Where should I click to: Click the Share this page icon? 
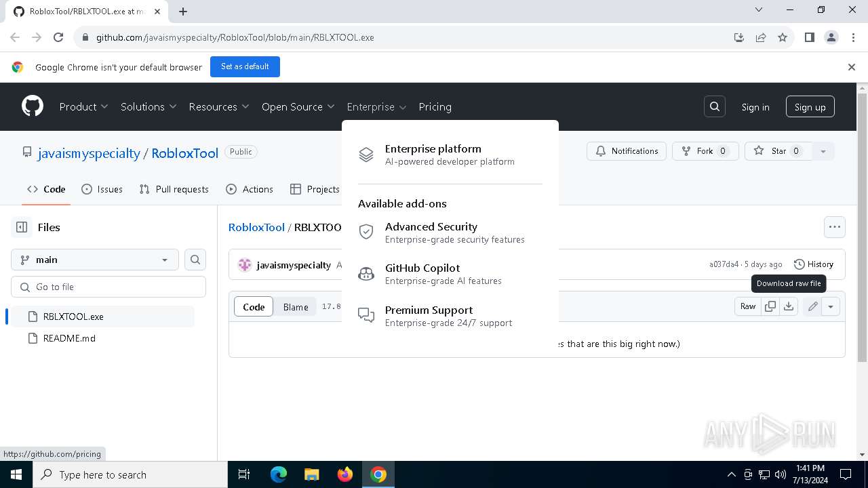761,37
